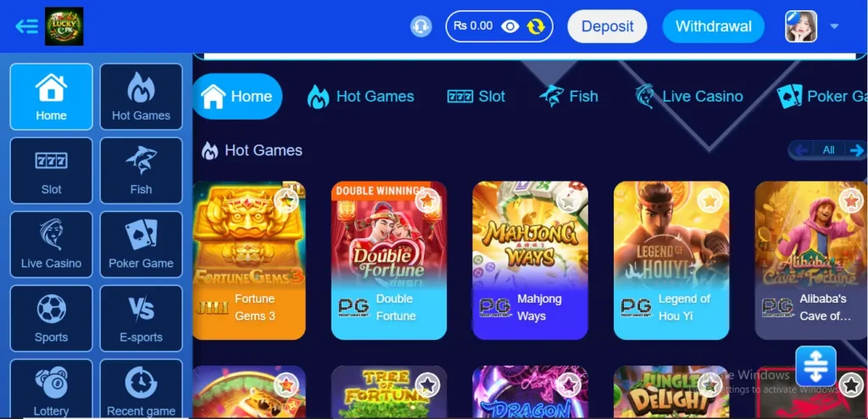Click the customer support headset icon
Screen dimensions: 868x419
(x=420, y=26)
